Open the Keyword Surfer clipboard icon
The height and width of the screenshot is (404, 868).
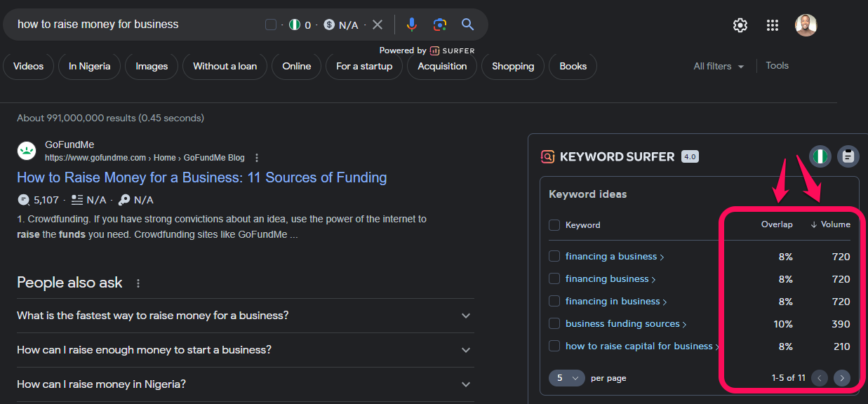[848, 156]
